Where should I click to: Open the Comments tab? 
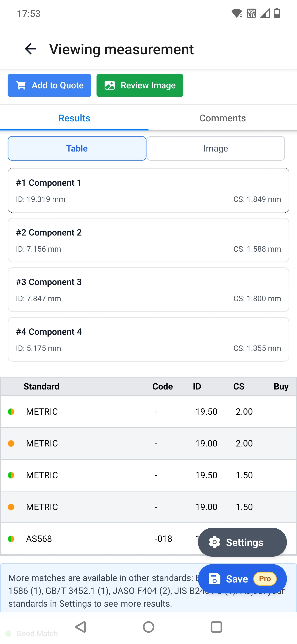(x=223, y=118)
